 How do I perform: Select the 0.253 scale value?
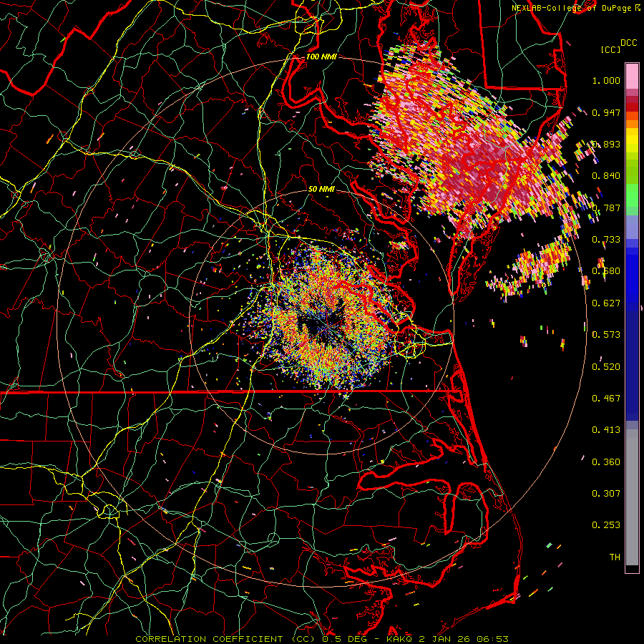tap(606, 525)
